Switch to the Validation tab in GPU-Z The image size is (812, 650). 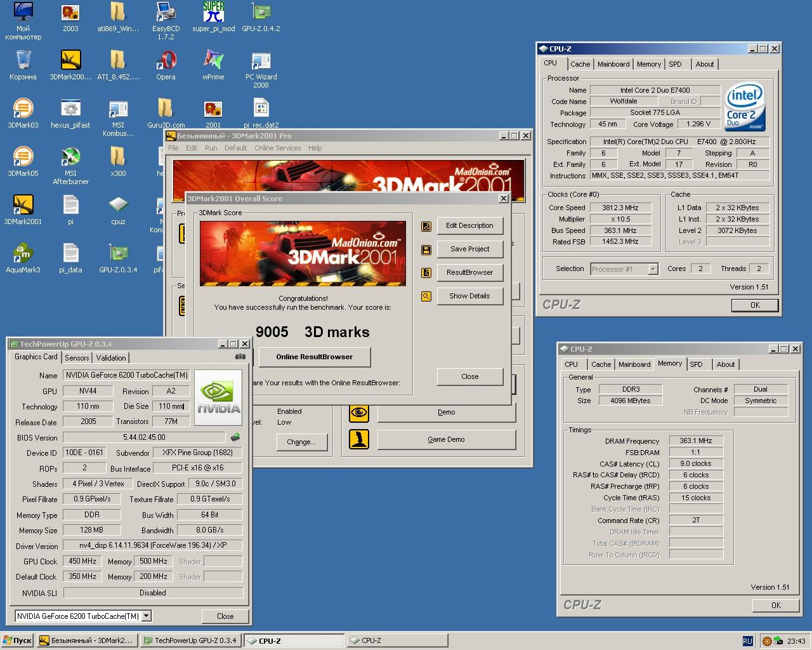(x=111, y=358)
